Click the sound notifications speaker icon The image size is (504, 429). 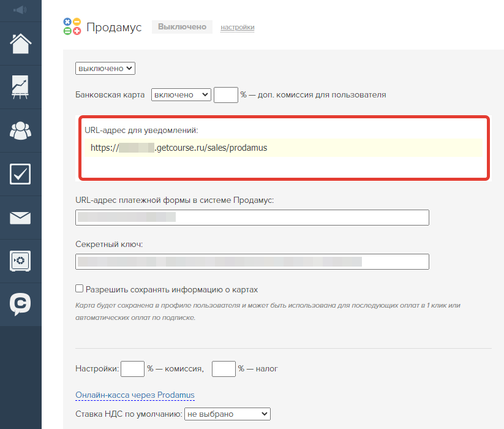20,10
